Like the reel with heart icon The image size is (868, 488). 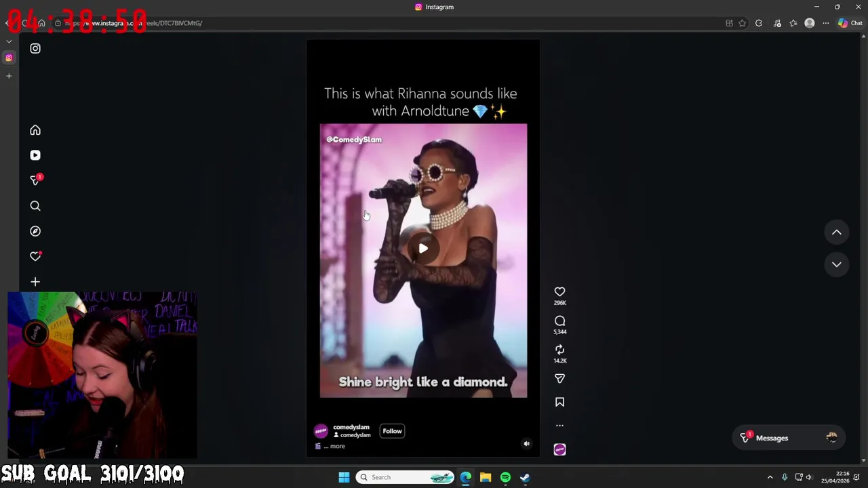point(559,292)
